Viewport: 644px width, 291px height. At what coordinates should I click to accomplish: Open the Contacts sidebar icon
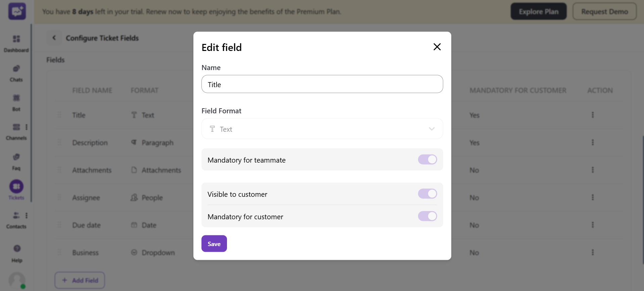(x=16, y=216)
